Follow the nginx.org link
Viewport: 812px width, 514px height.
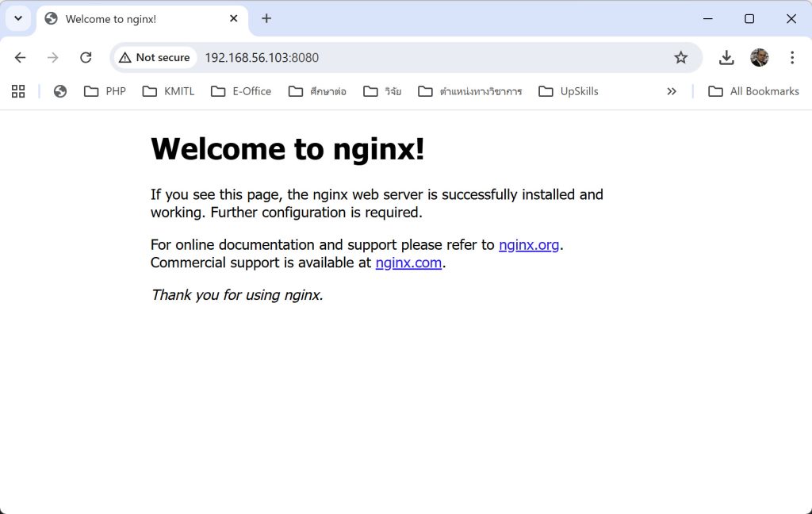[529, 245]
